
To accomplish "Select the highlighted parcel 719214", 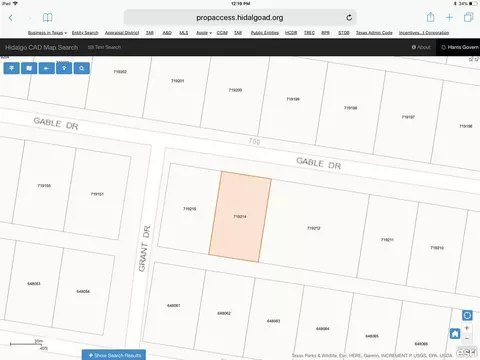I will (240, 217).
